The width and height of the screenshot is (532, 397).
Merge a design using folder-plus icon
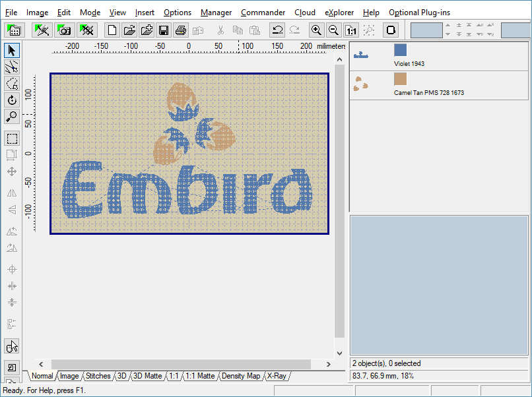147,30
